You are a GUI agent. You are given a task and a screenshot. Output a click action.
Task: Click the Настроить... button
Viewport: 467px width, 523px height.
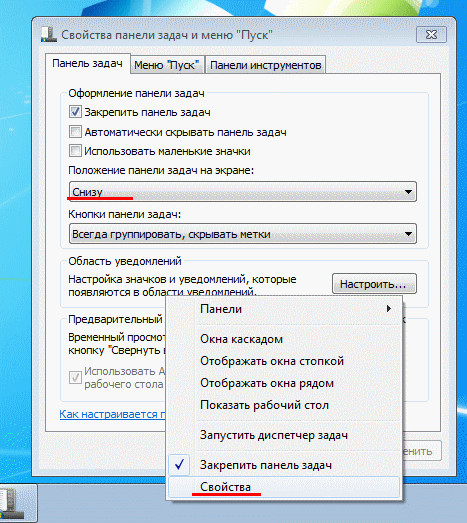[x=374, y=284]
